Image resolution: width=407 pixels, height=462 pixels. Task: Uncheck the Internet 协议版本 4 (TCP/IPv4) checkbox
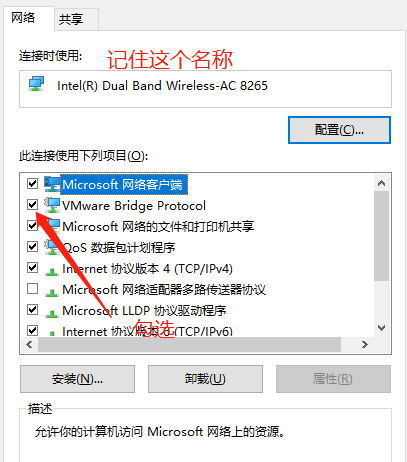pyautogui.click(x=32, y=267)
